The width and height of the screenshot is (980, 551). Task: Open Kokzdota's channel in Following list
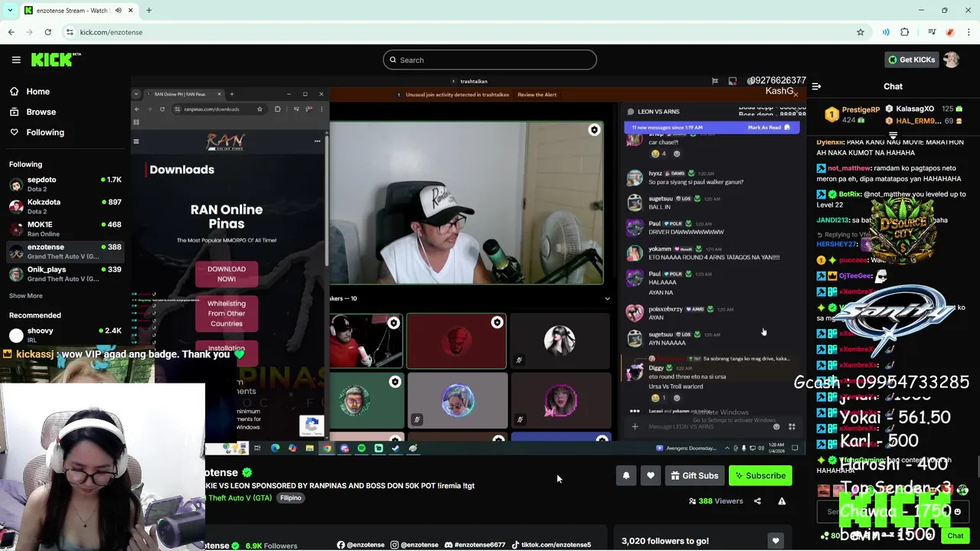(x=65, y=207)
